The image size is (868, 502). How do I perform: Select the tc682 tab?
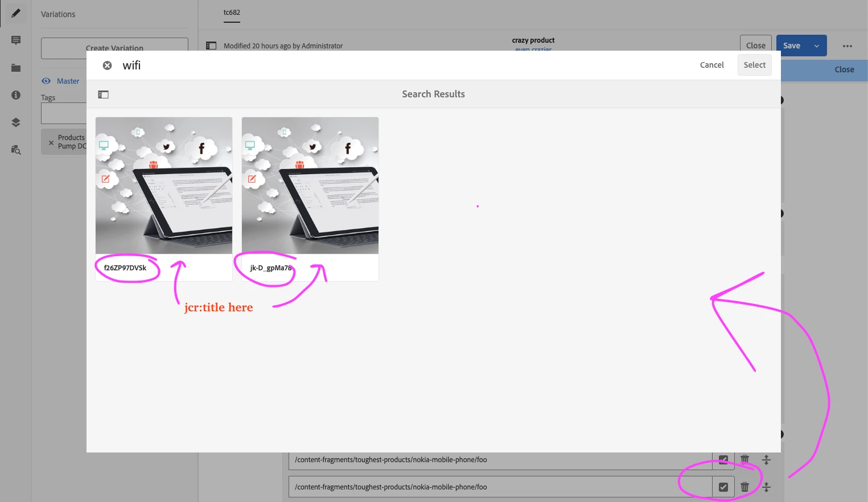tap(232, 13)
